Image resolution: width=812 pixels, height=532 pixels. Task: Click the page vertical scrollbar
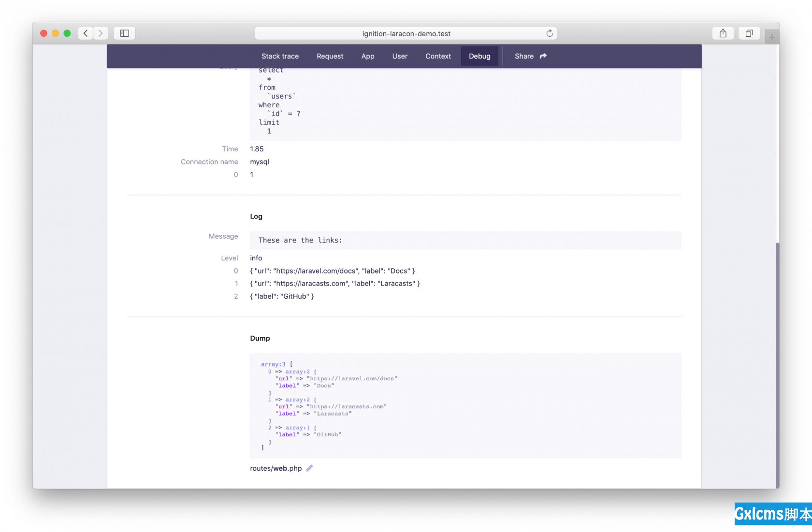click(777, 362)
